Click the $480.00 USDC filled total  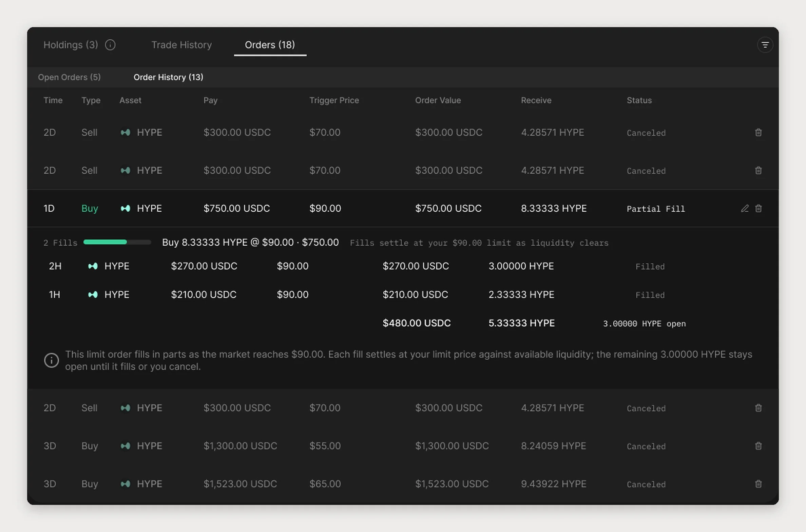click(x=417, y=323)
